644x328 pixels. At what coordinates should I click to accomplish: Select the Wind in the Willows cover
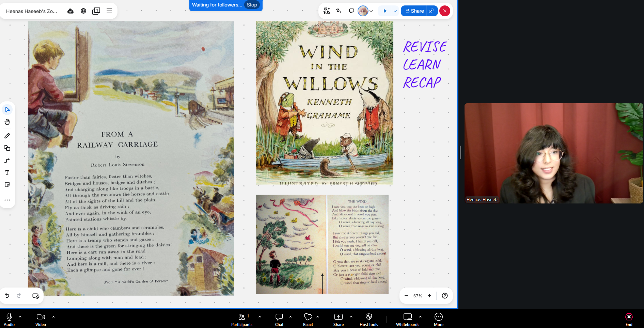pyautogui.click(x=325, y=103)
